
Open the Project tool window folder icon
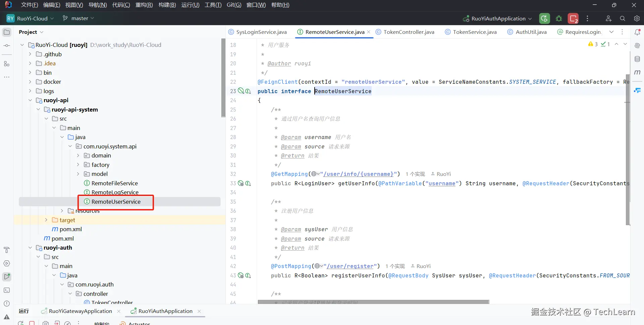(7, 32)
